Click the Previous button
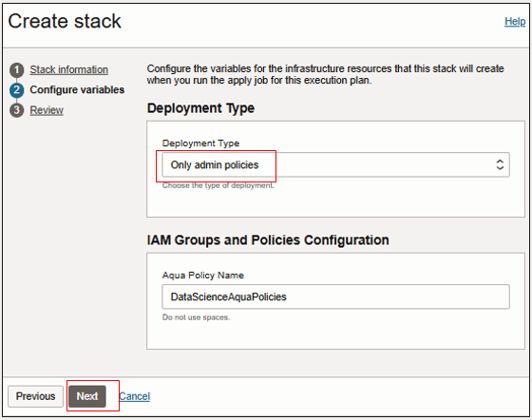Viewport: 532px width, 420px height. click(x=35, y=396)
